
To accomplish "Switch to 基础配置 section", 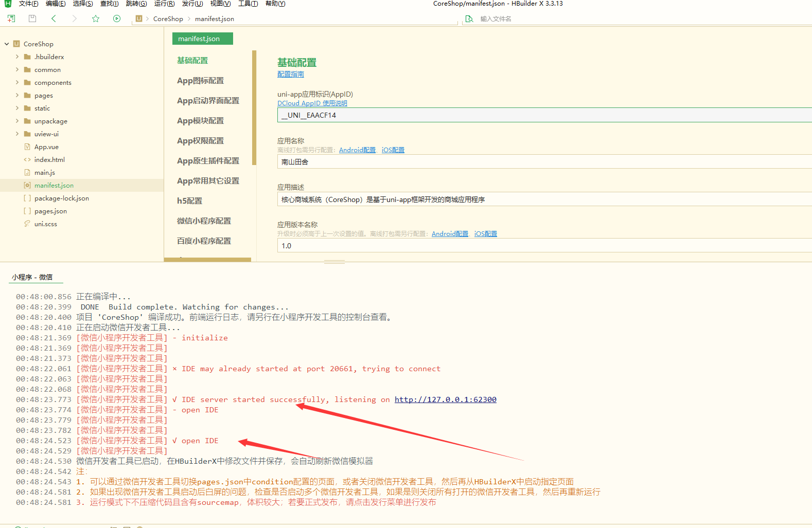I will coord(192,61).
